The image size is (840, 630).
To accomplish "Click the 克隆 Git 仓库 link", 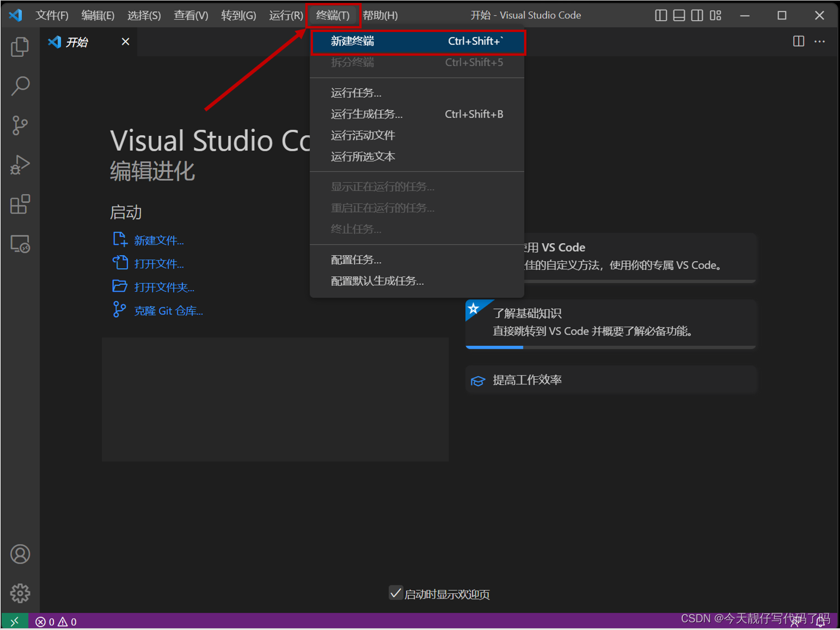I will point(168,310).
